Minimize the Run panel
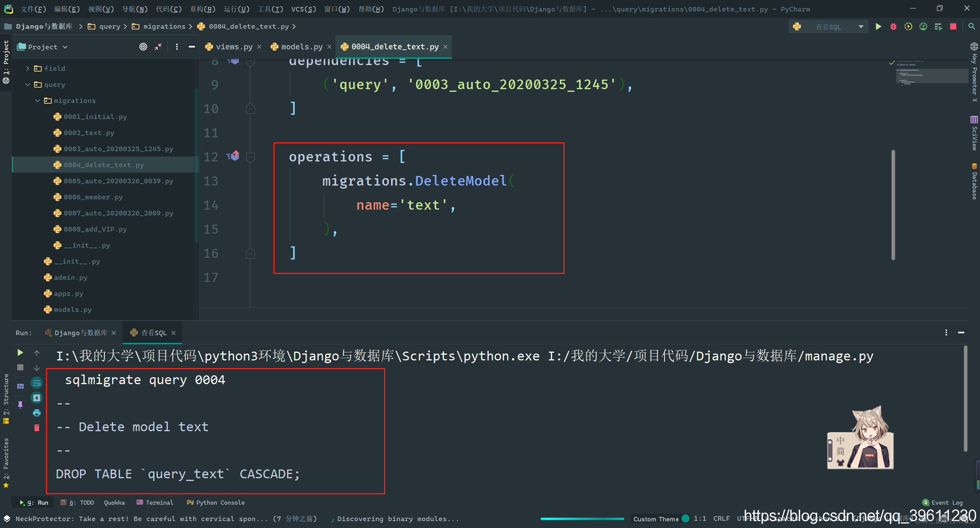This screenshot has height=528, width=980. tap(961, 332)
